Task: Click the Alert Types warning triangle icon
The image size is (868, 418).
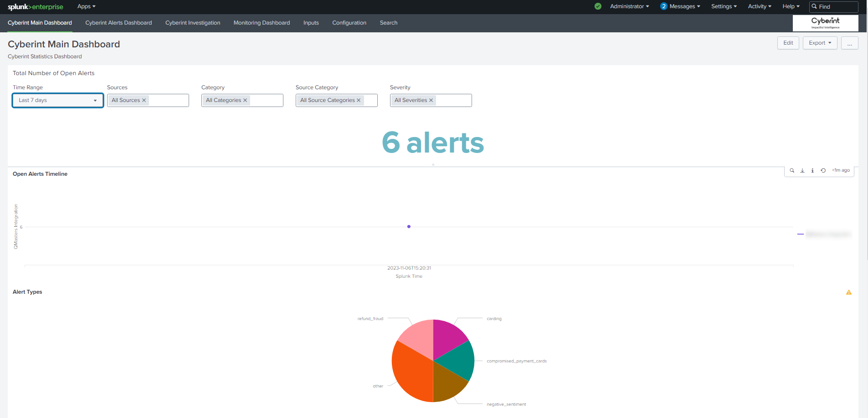Action: point(849,292)
